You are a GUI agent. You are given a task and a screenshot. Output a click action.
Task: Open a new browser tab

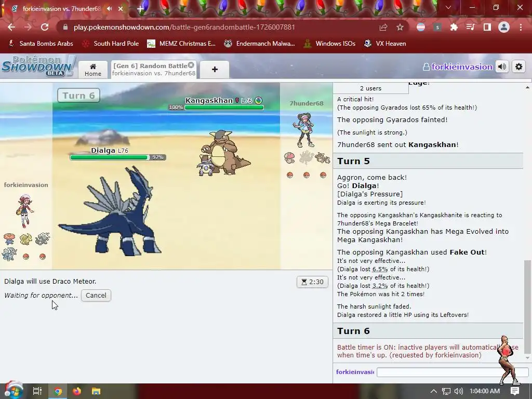(140, 9)
